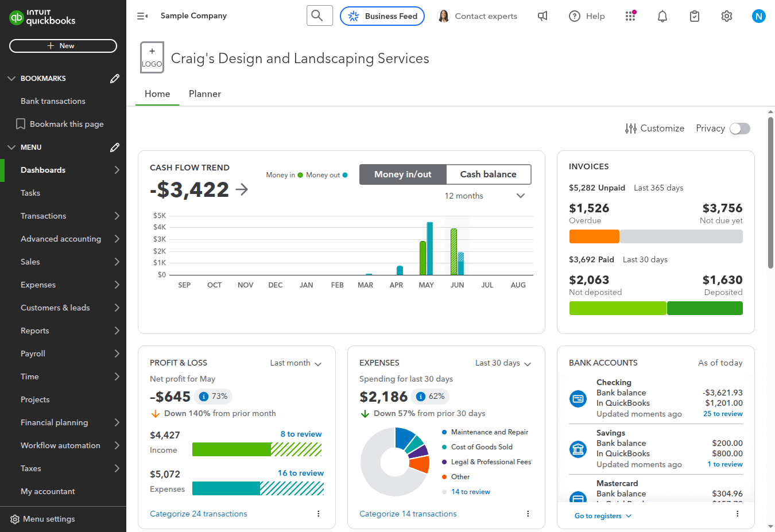Open Tasks in the menu
Viewport: 775px width, 532px height.
coord(63,193)
